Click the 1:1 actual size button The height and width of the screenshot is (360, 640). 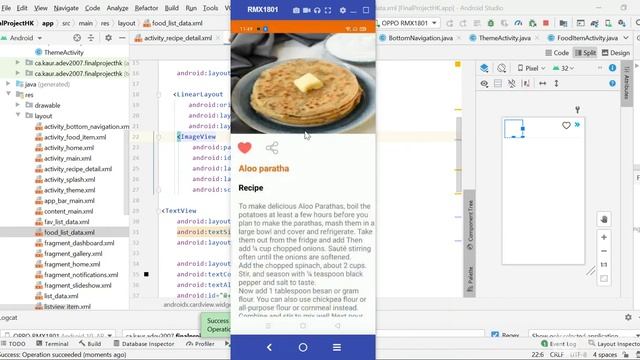pos(604,265)
